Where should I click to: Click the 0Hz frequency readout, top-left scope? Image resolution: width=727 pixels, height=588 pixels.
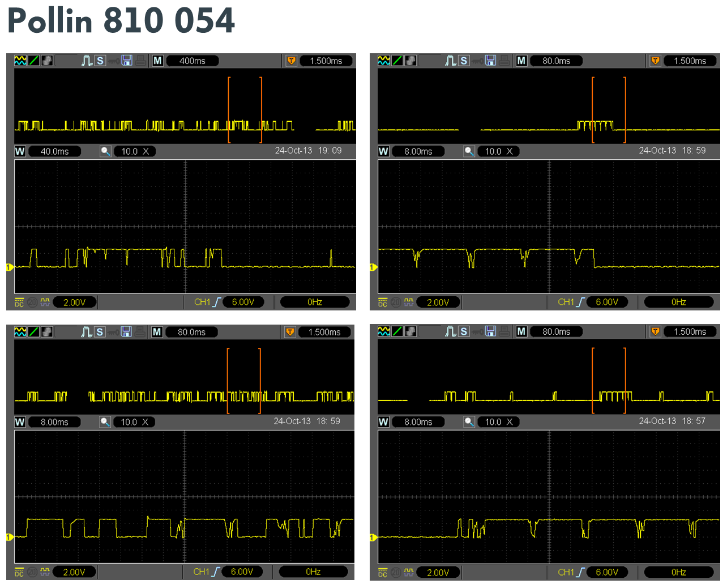315,302
